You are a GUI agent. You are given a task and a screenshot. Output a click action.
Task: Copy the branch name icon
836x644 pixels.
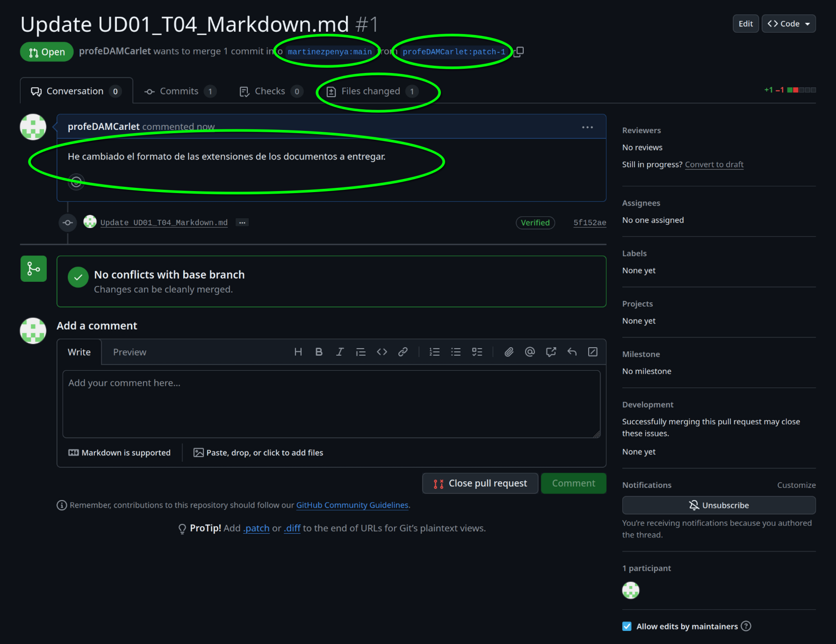(519, 52)
